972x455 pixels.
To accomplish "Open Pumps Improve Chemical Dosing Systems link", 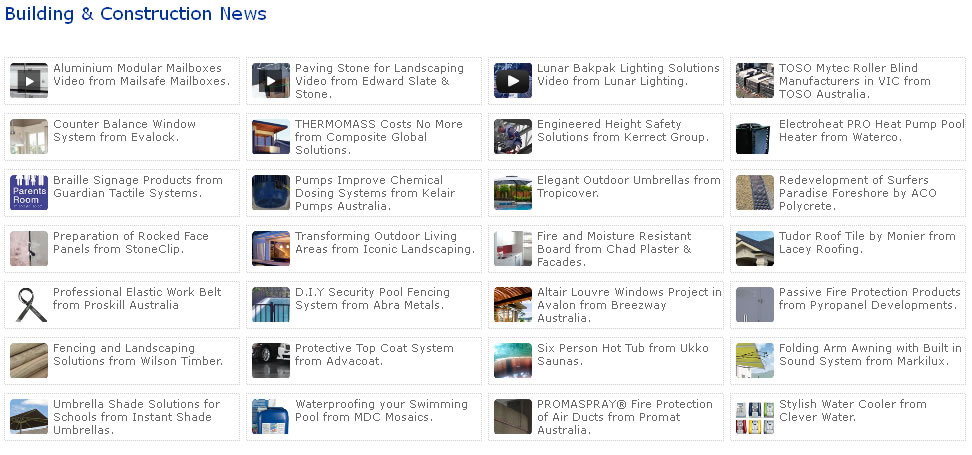I will (375, 192).
